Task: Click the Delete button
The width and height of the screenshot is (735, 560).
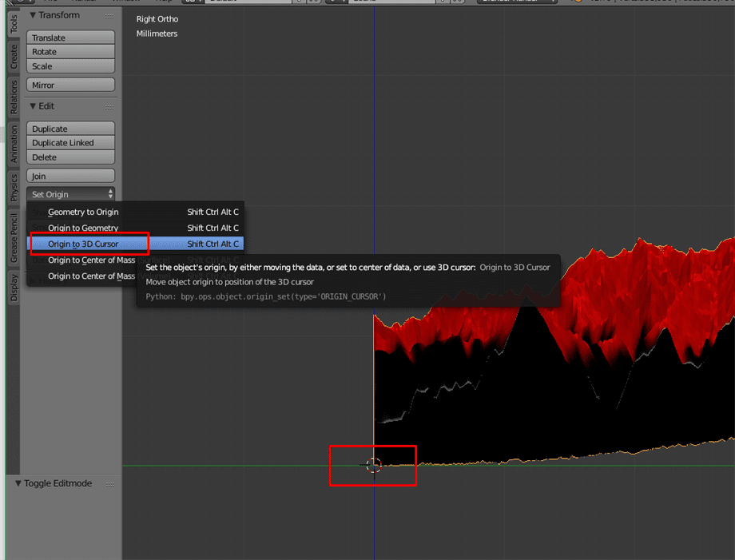Action: 71,157
